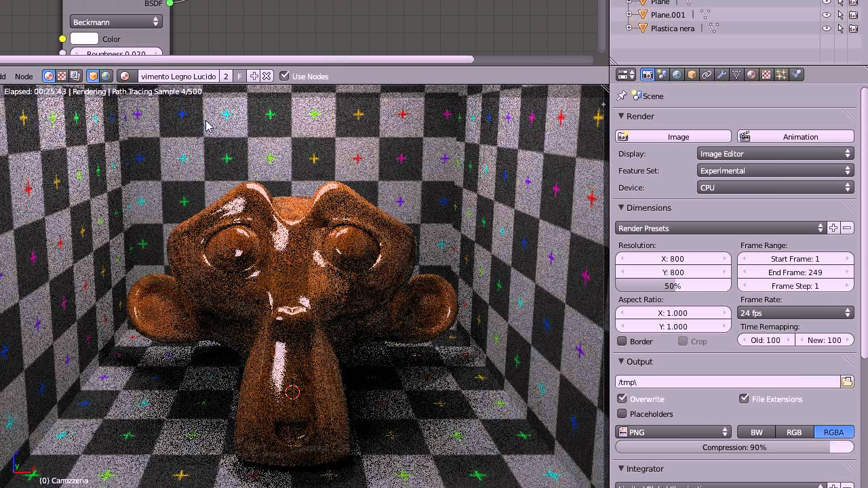Open the Feature Set Experimental dropdown

tap(775, 171)
